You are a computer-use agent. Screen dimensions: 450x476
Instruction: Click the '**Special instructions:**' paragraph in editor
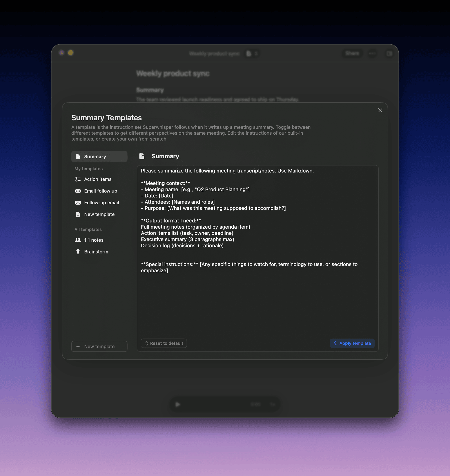(x=249, y=267)
